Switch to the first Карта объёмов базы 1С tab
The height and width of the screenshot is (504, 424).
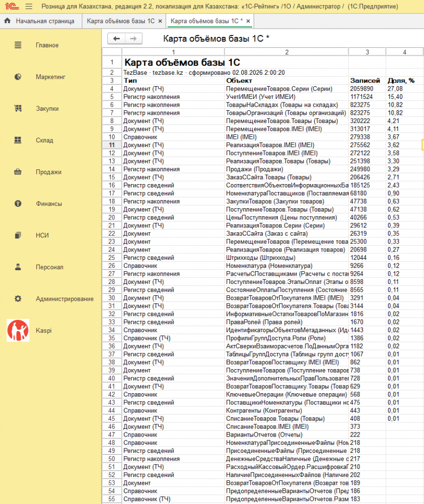coord(121,21)
